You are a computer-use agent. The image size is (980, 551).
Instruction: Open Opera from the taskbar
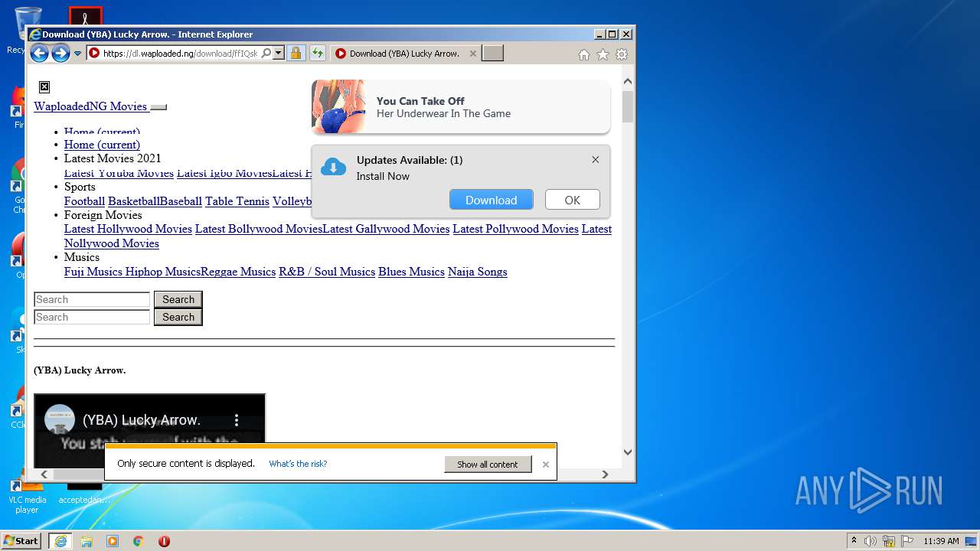(164, 541)
